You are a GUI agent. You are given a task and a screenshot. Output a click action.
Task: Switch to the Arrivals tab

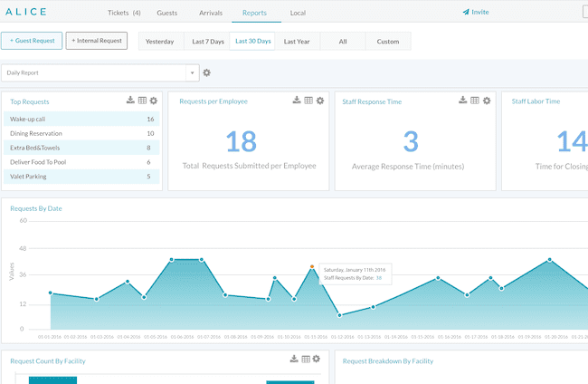pyautogui.click(x=211, y=13)
